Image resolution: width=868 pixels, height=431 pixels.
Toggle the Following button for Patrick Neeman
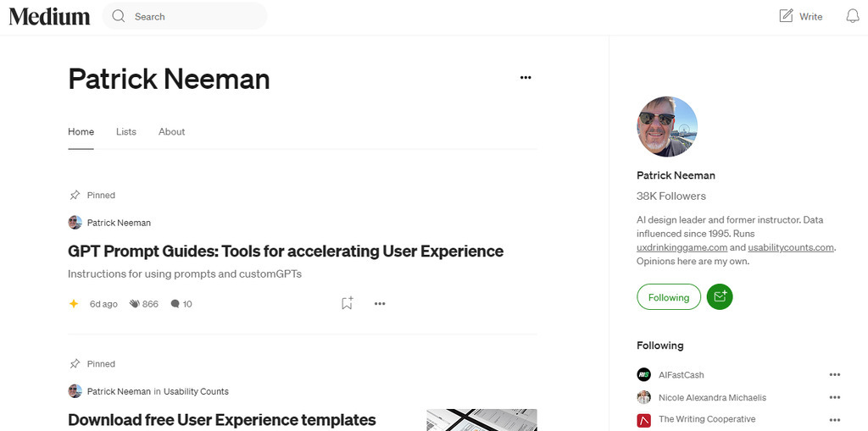[669, 297]
